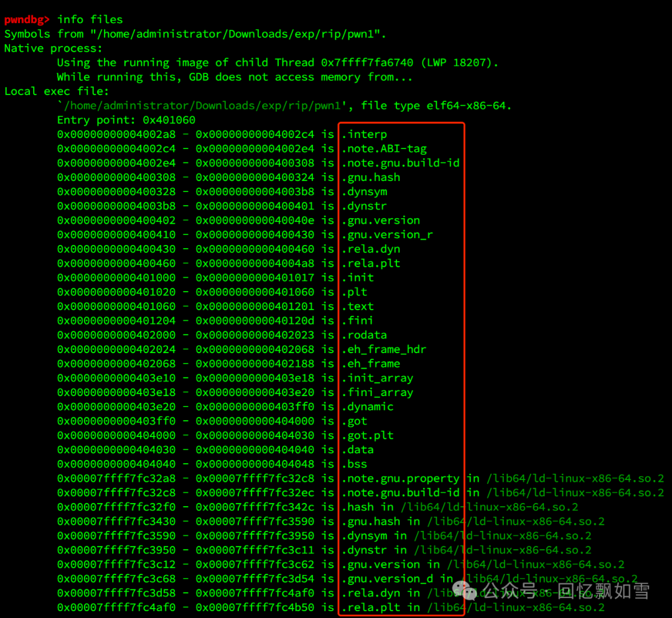Click the .dynamic section name
This screenshot has width=672, height=618.
click(367, 407)
